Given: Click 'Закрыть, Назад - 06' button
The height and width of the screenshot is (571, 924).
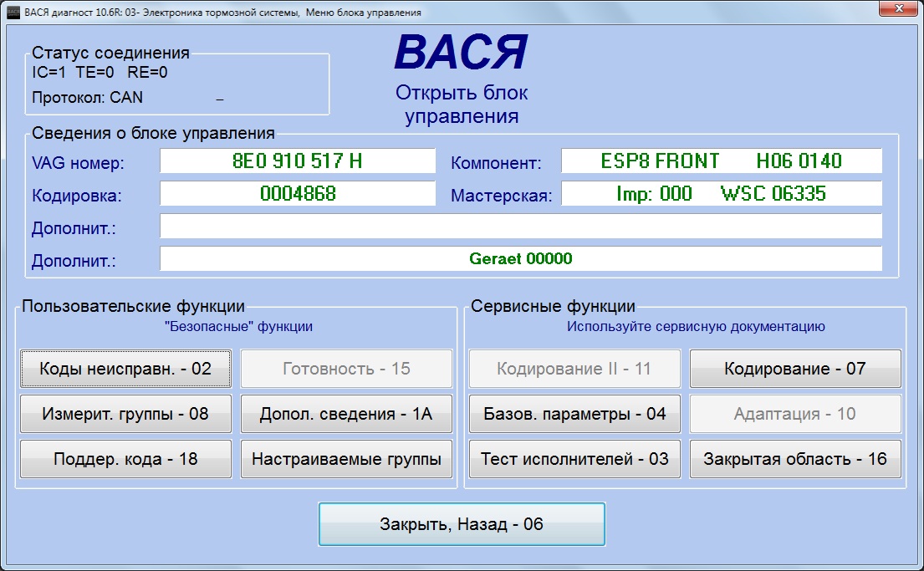Looking at the screenshot, I should [x=462, y=524].
